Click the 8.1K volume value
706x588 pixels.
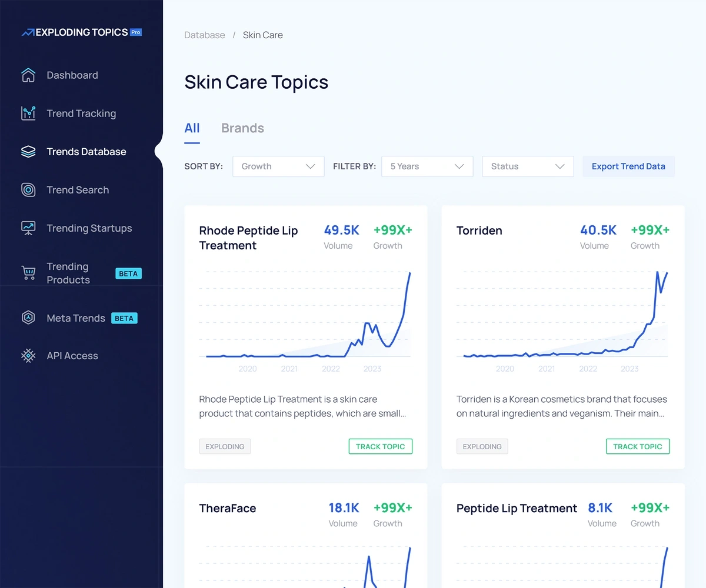(600, 507)
